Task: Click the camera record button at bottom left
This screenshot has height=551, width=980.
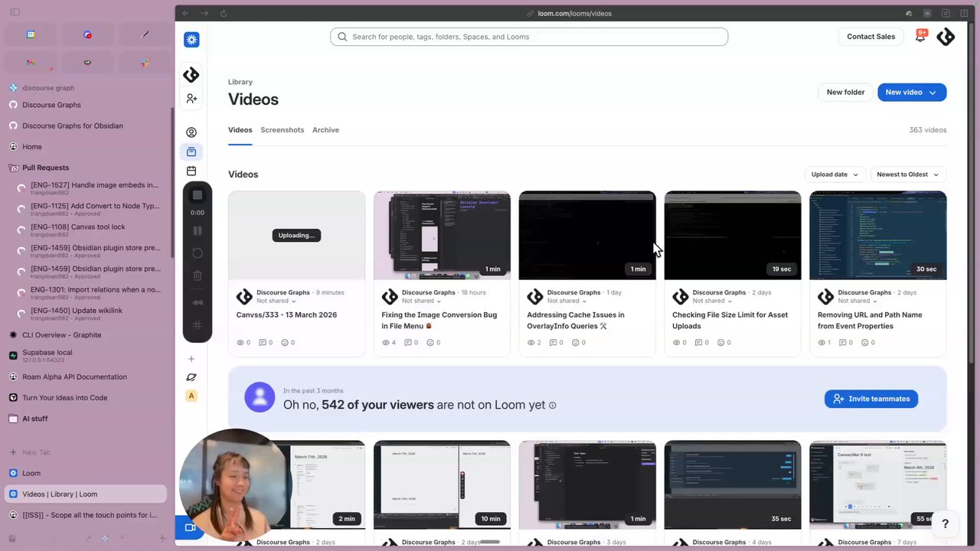Action: (190, 527)
